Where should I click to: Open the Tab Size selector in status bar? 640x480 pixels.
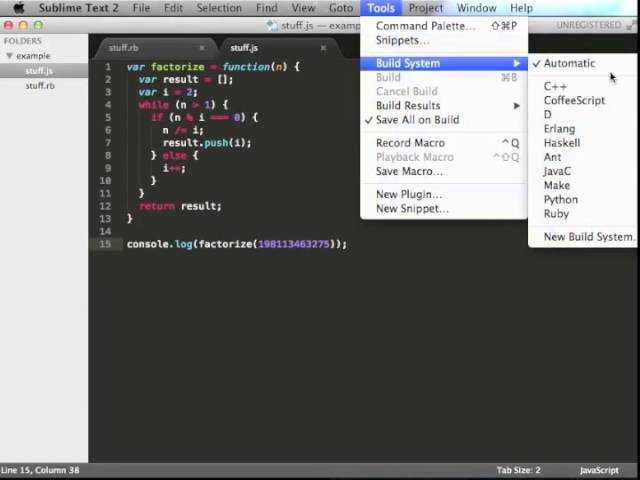click(518, 470)
